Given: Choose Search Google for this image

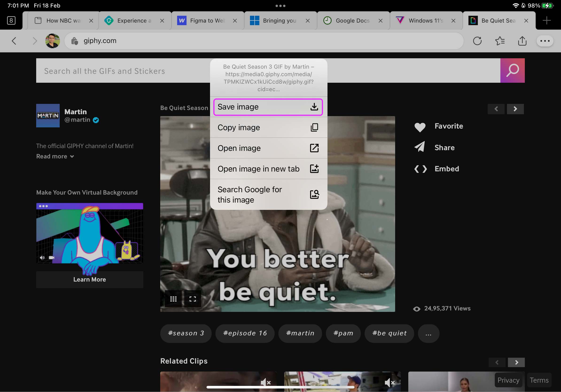Looking at the screenshot, I should click(269, 195).
